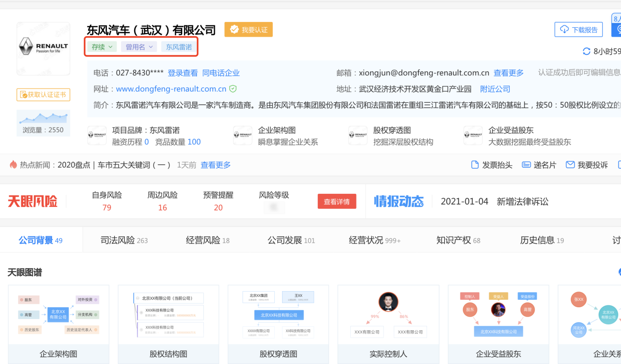Open the 实际控制人 card
621x364 pixels.
[388, 324]
